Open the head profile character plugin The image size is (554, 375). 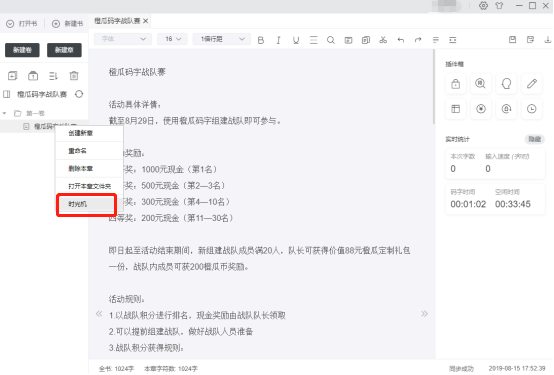pos(506,84)
